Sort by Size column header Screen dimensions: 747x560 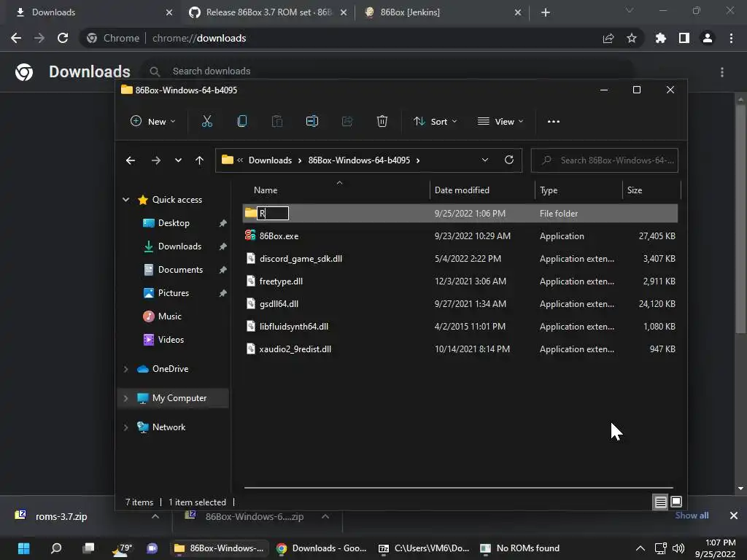click(635, 190)
